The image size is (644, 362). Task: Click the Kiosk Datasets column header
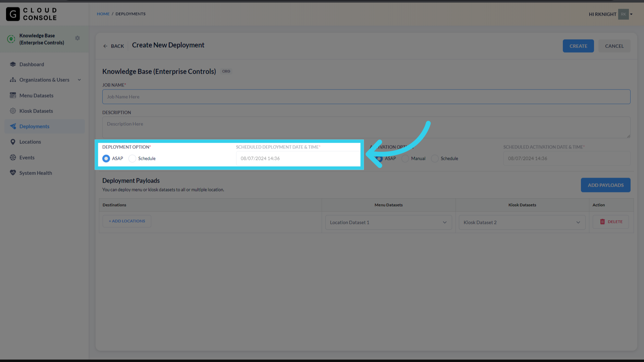tap(522, 205)
